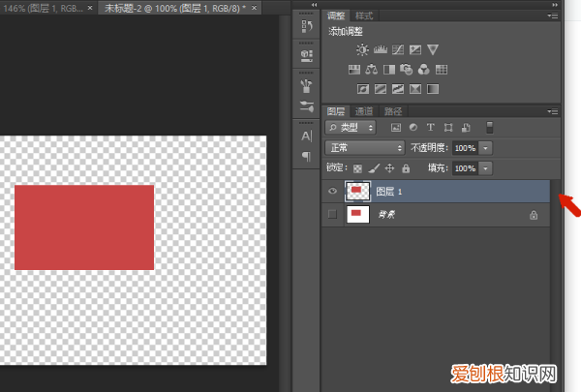Hide 图层 1 with eye icon
581x392 pixels.
333,192
